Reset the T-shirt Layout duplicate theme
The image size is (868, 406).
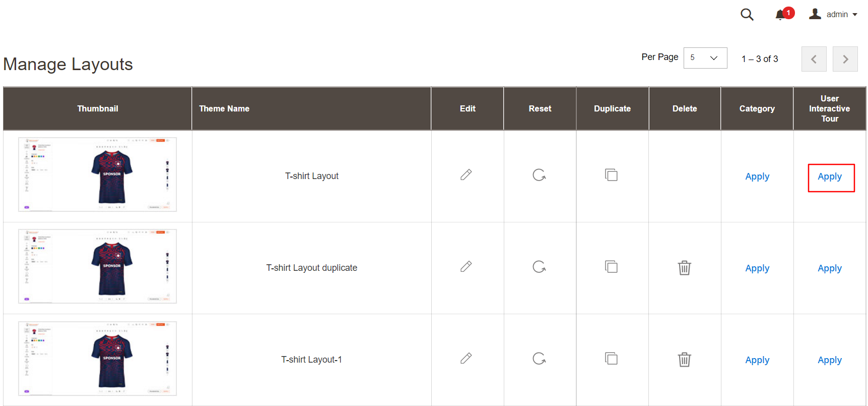(539, 267)
